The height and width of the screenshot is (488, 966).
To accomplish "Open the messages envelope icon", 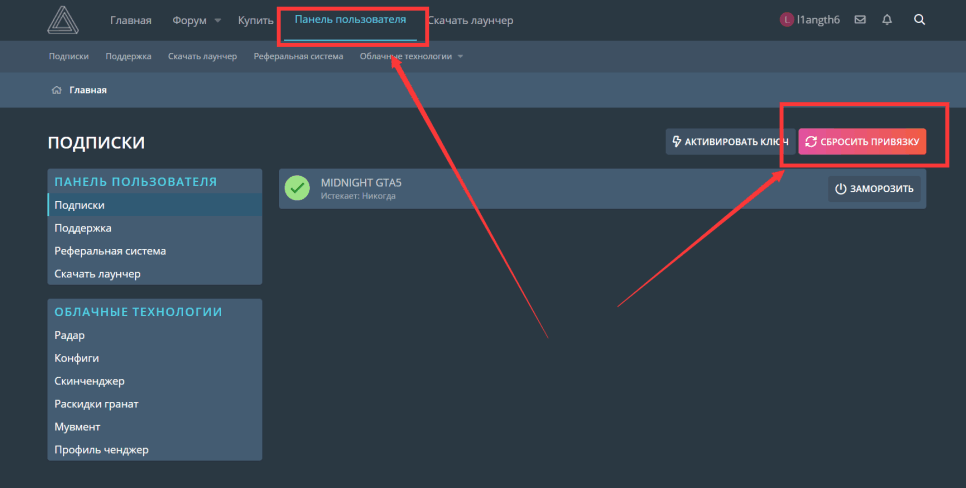I will [860, 20].
